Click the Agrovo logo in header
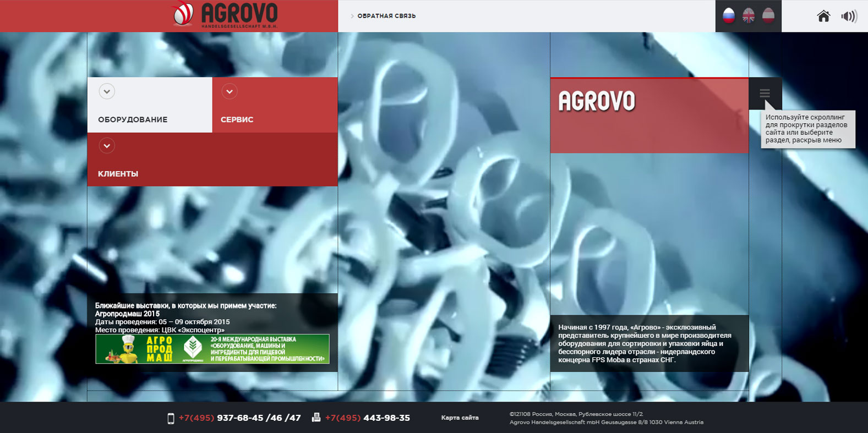Viewport: 868px width, 433px height. [x=225, y=15]
